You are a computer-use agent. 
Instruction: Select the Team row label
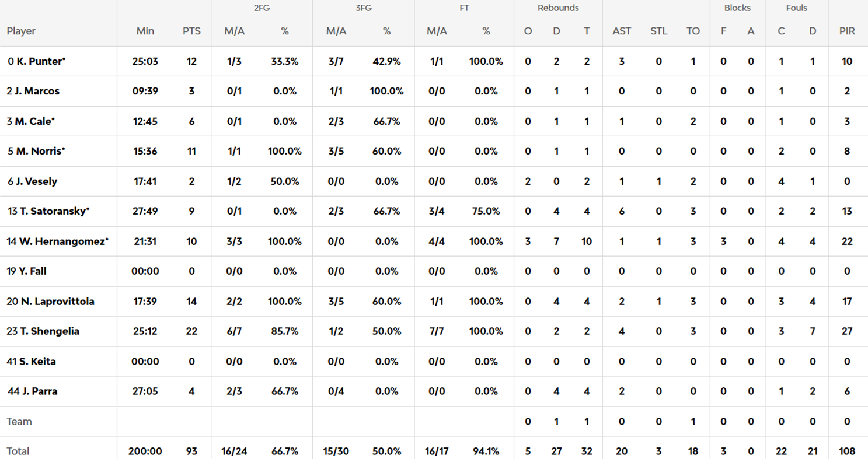tap(19, 422)
